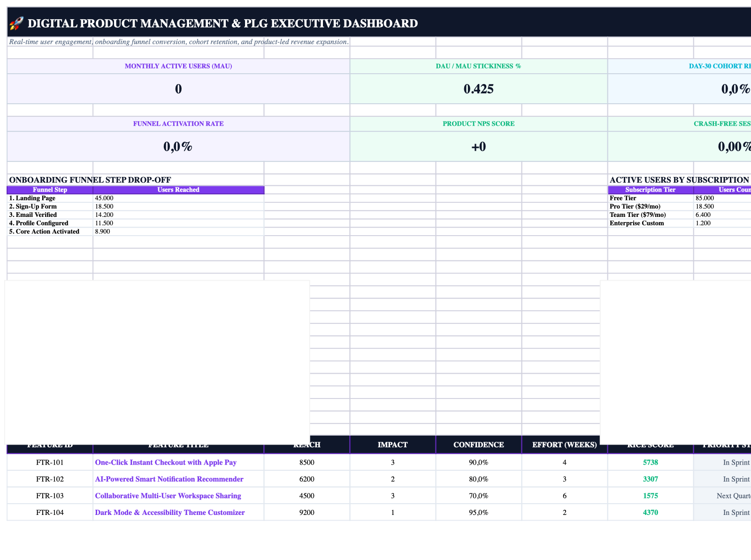751x560 pixels.
Task: Open 'Dark Mode & Accessibility Theme Customizer' title
Action: pos(170,513)
